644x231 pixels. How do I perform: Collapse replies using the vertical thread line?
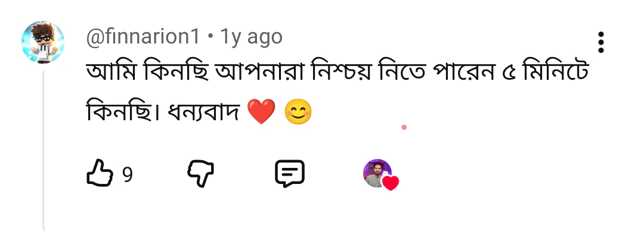coord(44,151)
